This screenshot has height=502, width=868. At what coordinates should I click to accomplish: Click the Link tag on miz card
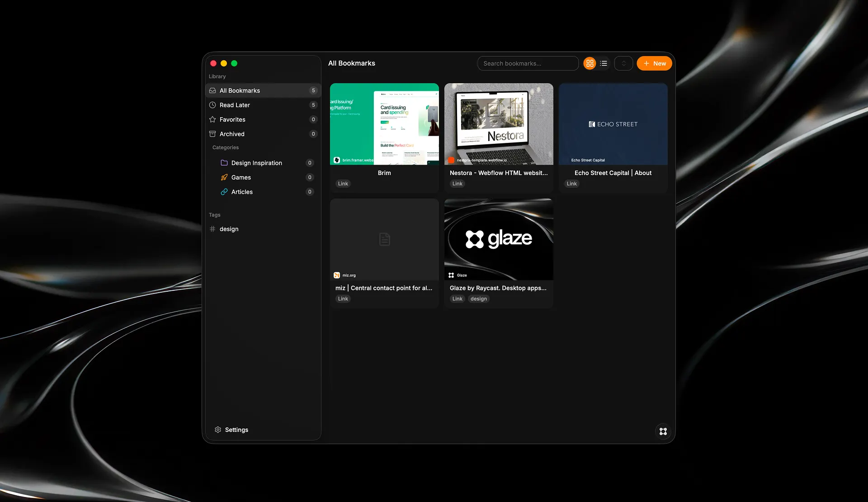pyautogui.click(x=343, y=299)
